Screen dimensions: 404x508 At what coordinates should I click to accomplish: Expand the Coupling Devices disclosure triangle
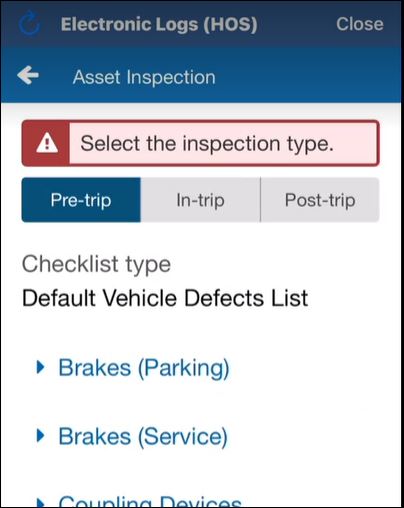tap(40, 503)
